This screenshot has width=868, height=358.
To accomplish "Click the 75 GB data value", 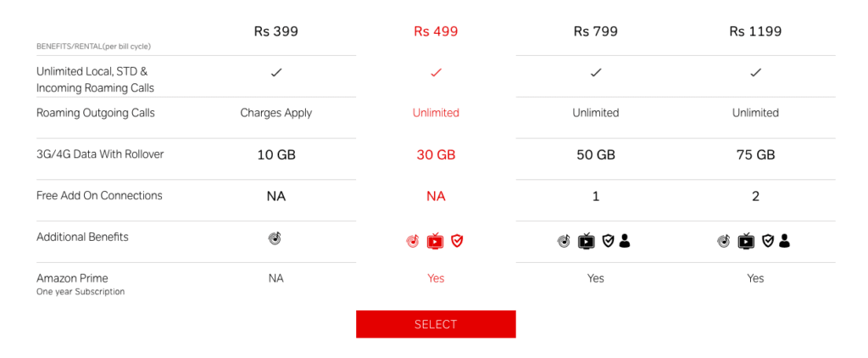I will click(x=755, y=154).
